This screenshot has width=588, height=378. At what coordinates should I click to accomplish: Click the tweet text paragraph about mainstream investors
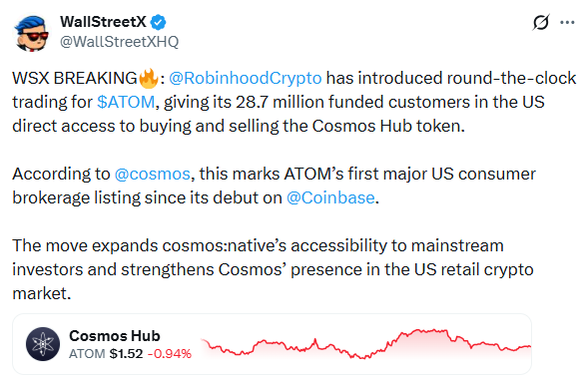tap(273, 269)
